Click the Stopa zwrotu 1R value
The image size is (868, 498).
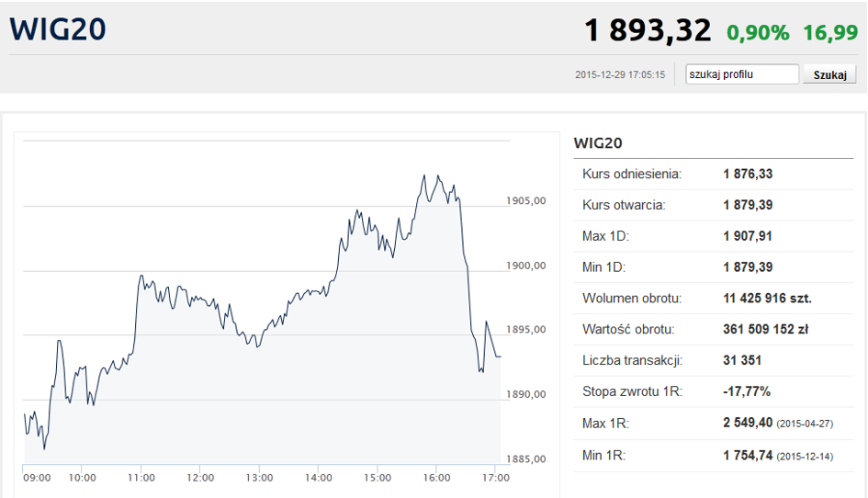(746, 391)
